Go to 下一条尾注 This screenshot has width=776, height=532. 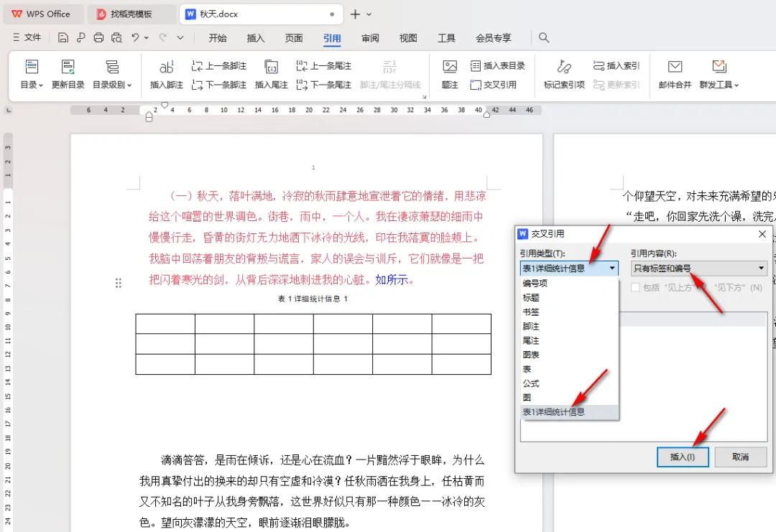coord(323,85)
